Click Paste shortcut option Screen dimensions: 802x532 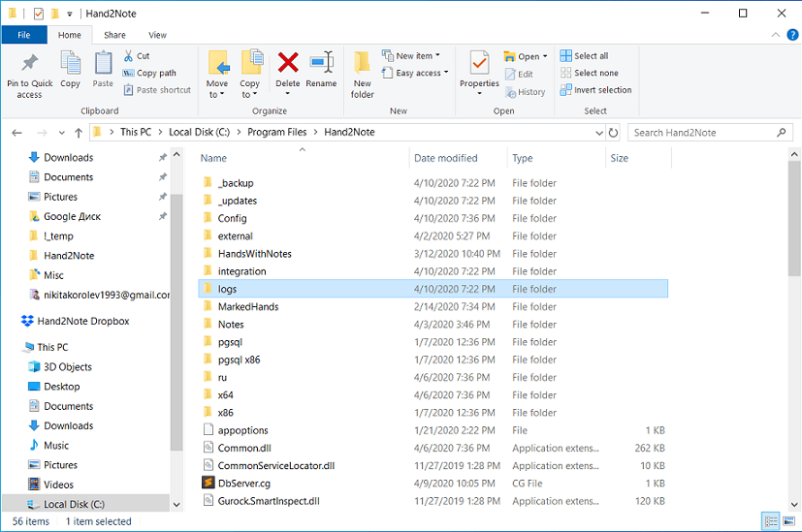pos(157,90)
